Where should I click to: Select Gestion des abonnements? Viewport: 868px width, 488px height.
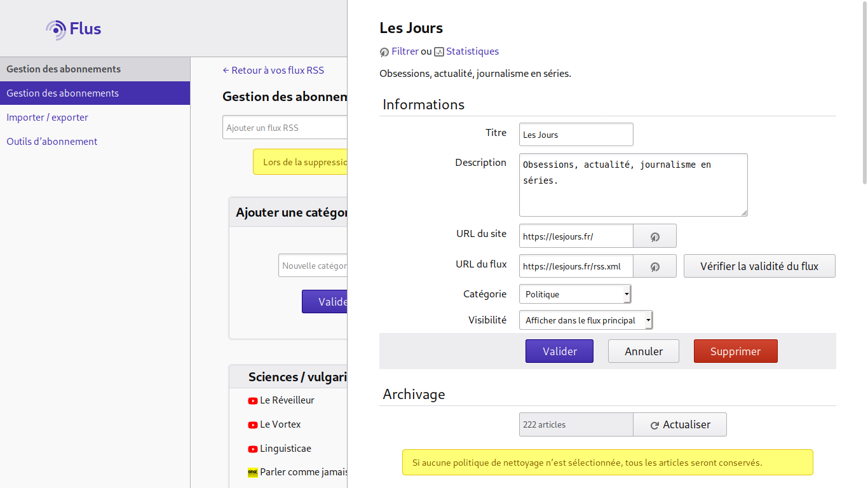(62, 93)
